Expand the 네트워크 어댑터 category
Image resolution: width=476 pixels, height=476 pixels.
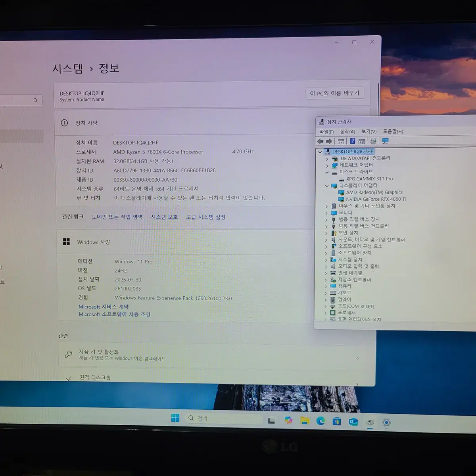[x=327, y=165]
